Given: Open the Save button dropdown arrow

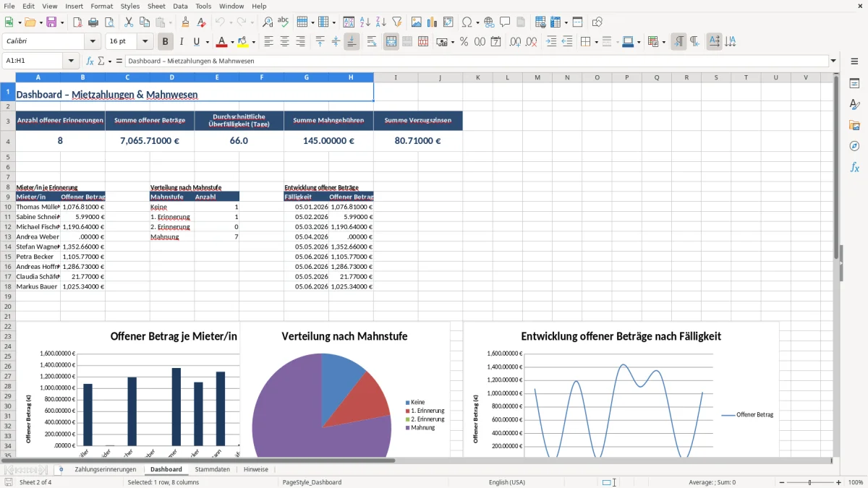Looking at the screenshot, I should coord(62,22).
